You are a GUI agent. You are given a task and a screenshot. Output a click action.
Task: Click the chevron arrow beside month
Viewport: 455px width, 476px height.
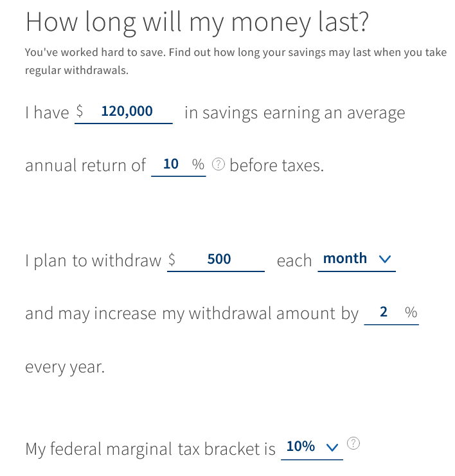[385, 259]
